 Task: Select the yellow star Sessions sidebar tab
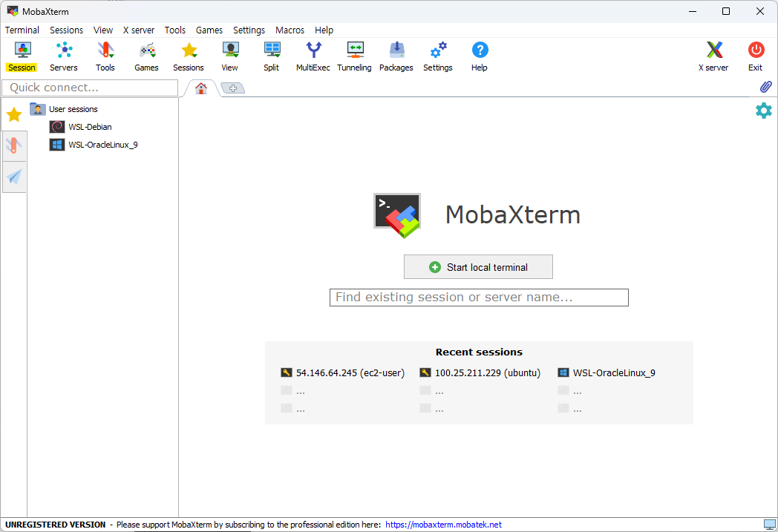coord(14,114)
